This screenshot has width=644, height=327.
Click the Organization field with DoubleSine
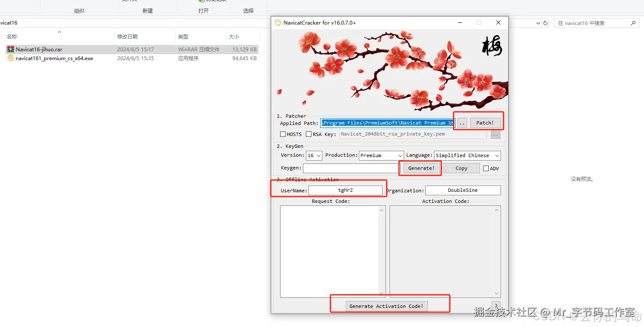pos(463,190)
